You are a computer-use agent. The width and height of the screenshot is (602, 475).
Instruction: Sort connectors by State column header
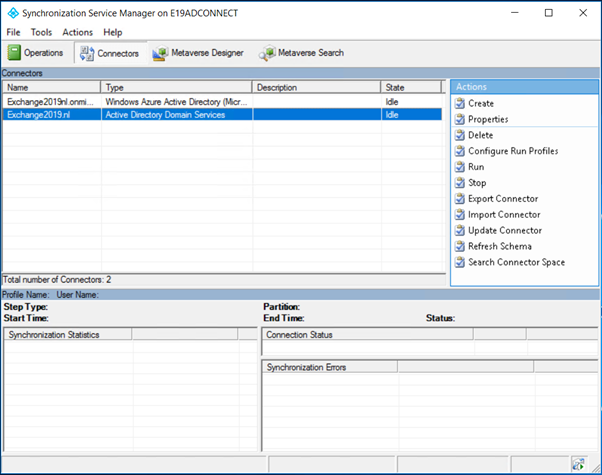(x=411, y=87)
